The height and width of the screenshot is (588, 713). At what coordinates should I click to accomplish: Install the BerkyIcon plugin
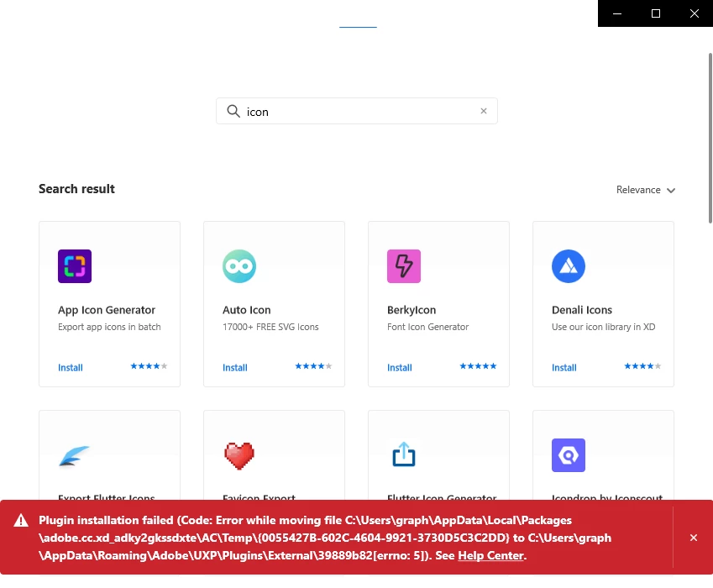click(400, 367)
